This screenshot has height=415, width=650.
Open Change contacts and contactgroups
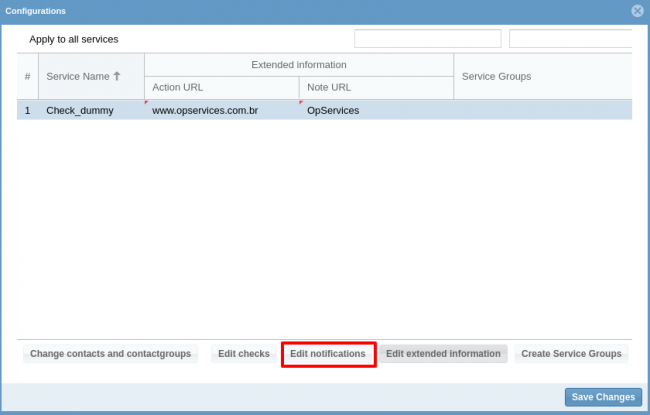tap(110, 354)
